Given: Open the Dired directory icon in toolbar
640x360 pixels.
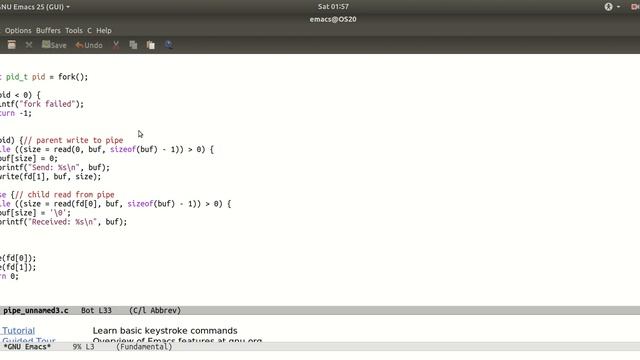Looking at the screenshot, I should [11, 45].
